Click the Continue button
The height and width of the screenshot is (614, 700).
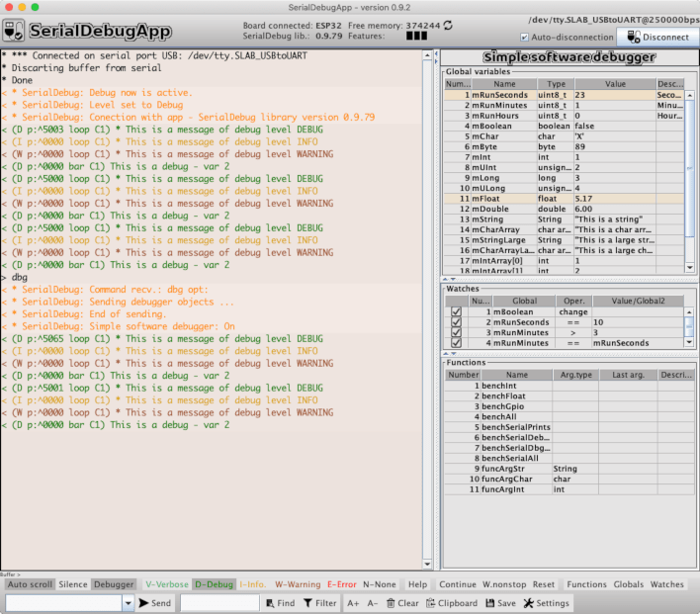point(457,584)
